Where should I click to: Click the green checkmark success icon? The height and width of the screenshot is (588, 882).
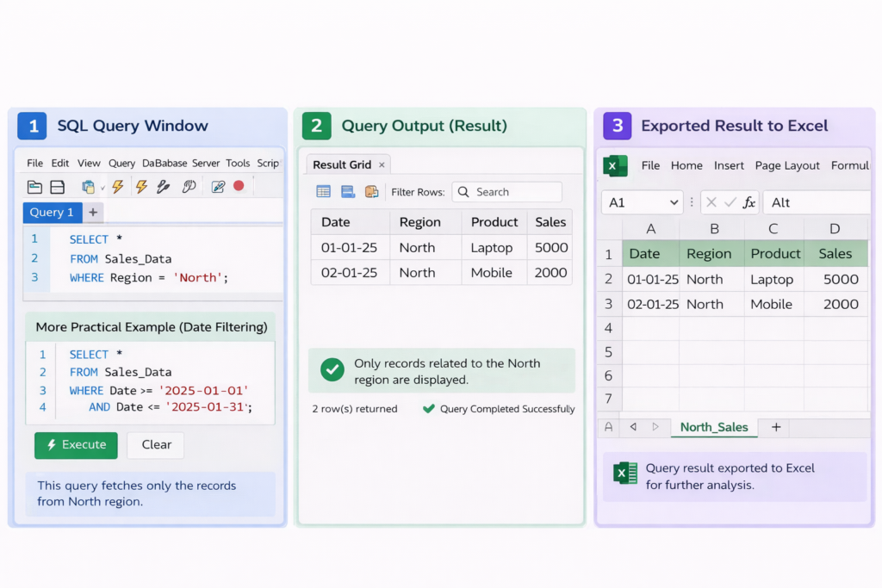(332, 370)
